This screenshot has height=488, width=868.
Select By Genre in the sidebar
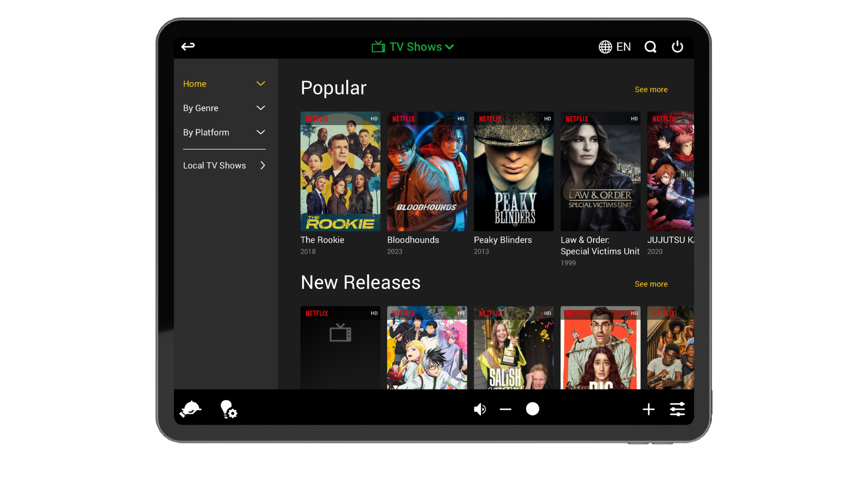201,108
